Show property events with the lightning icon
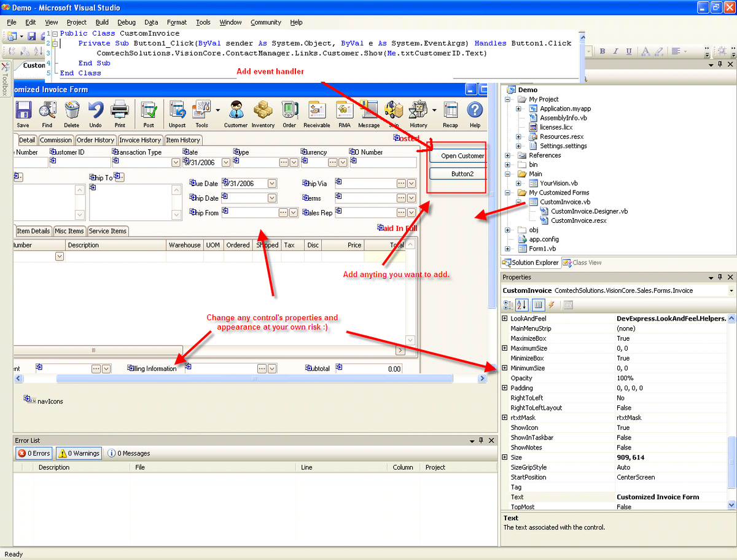 (x=552, y=305)
